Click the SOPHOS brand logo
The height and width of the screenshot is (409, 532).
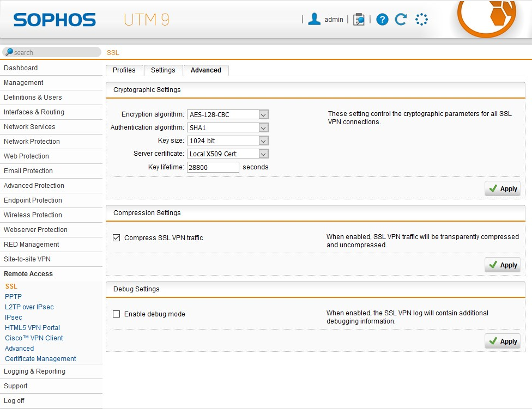(55, 20)
